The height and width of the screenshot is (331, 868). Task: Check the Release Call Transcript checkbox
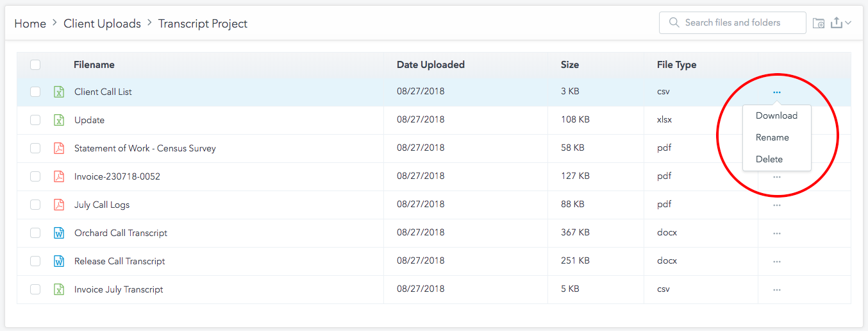35,261
